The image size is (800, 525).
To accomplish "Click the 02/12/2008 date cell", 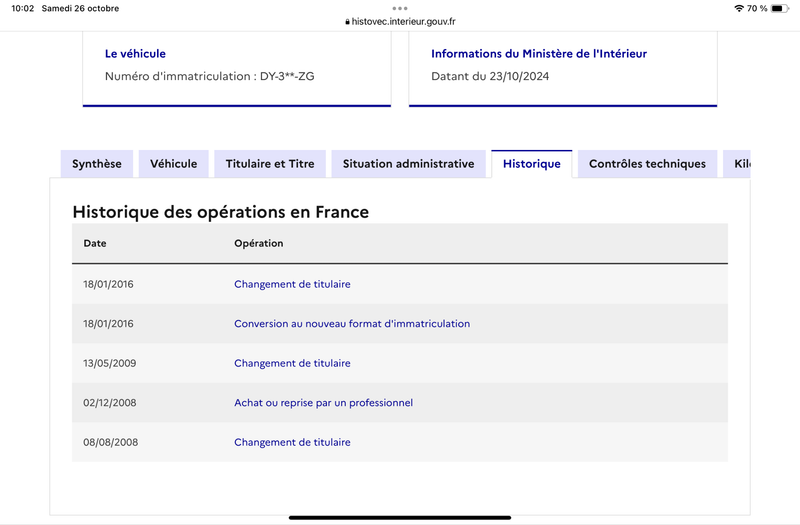I will pyautogui.click(x=110, y=403).
